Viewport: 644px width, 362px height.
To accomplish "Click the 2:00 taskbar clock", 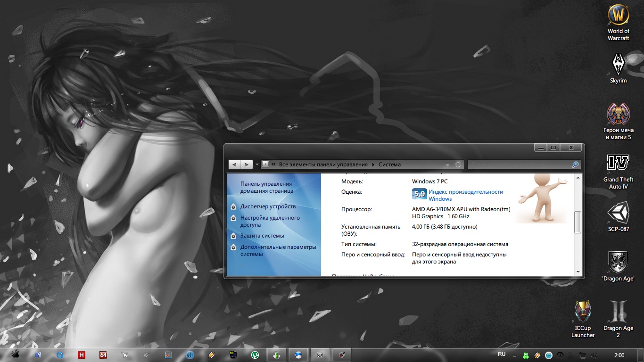I will coord(619,355).
